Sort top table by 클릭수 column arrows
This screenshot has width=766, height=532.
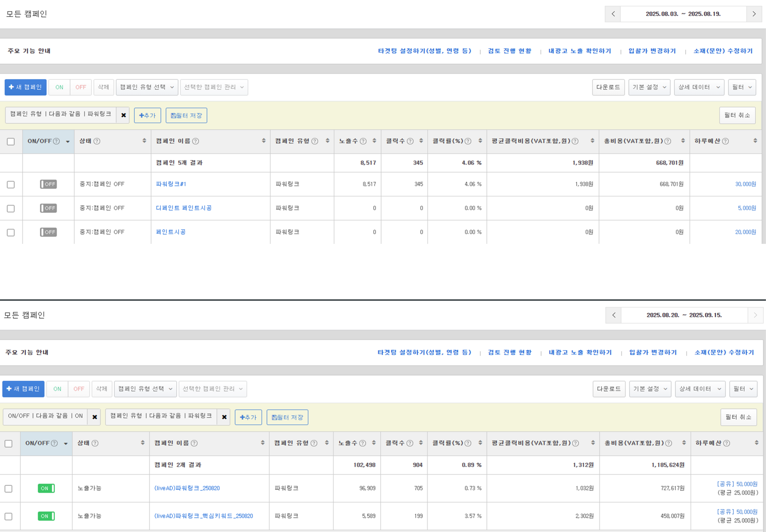click(x=421, y=141)
